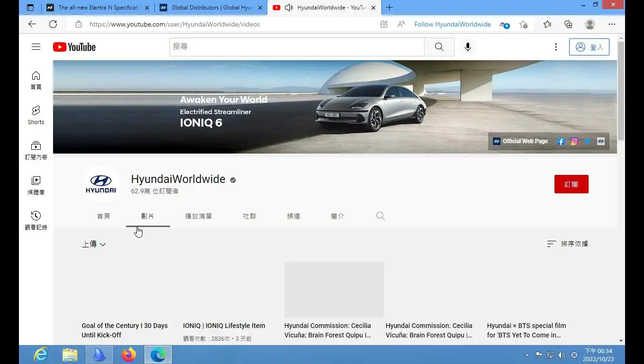Select the 播放清單 channel tab
The height and width of the screenshot is (364, 644).
198,216
